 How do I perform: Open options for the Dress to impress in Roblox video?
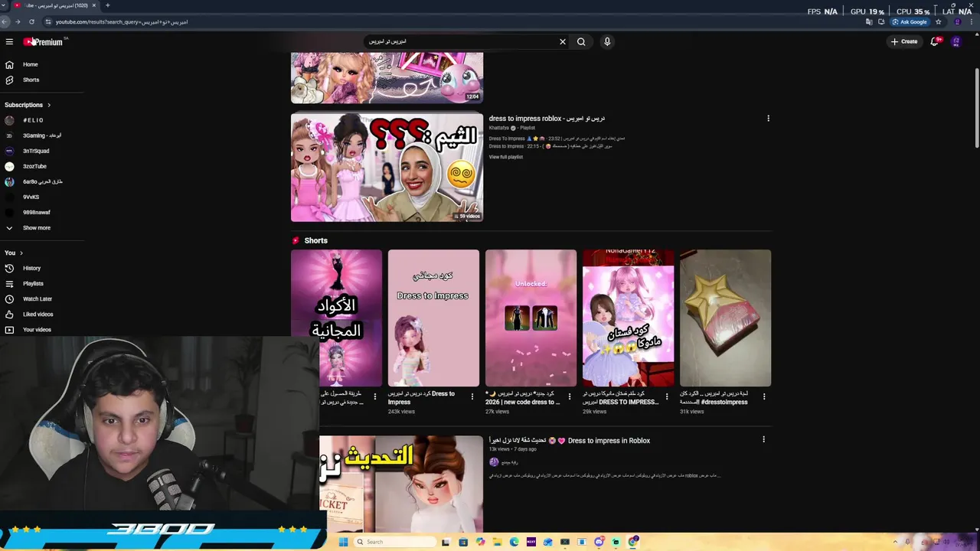click(x=763, y=439)
